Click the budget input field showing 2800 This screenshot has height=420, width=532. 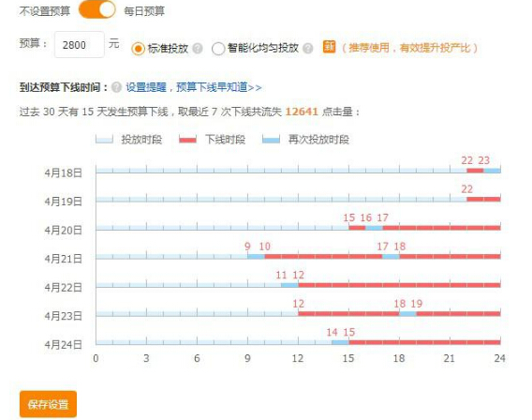(80, 44)
